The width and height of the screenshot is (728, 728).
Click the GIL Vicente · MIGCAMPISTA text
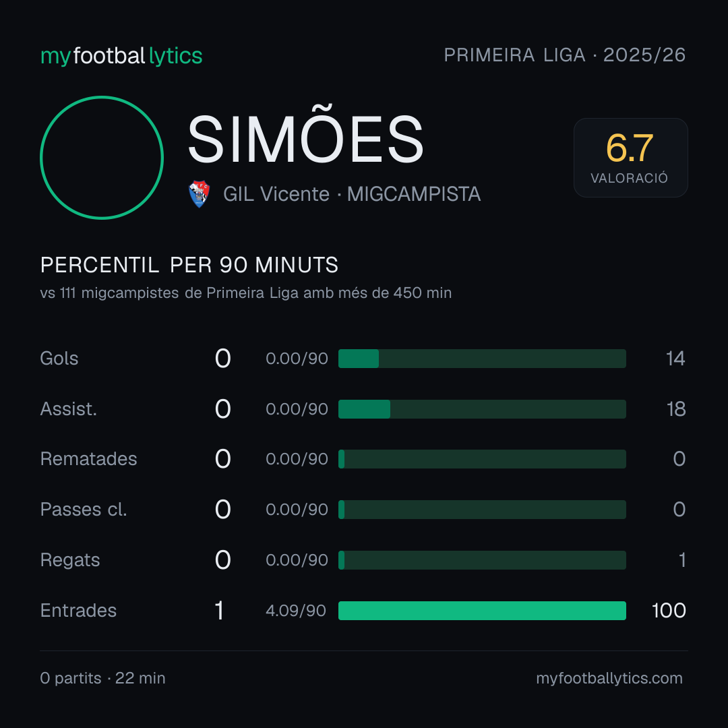(352, 194)
